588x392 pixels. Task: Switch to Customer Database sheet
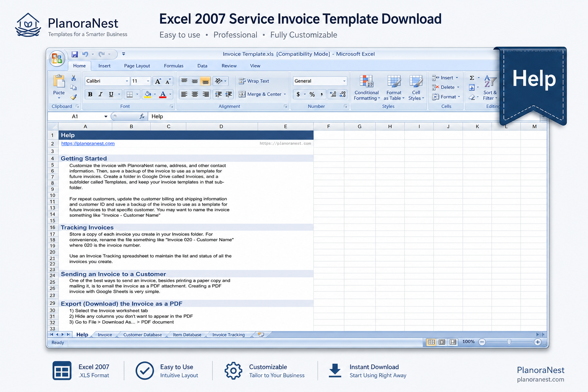point(142,335)
